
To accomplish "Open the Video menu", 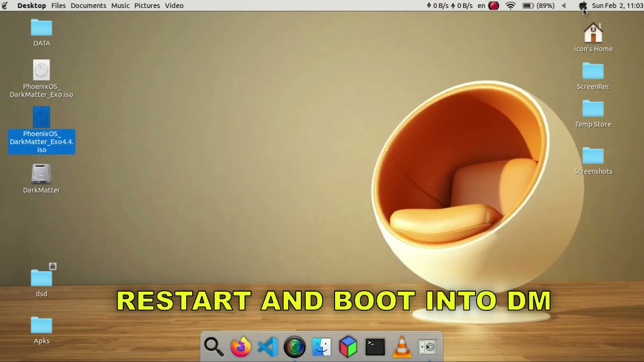I will 174,6.
